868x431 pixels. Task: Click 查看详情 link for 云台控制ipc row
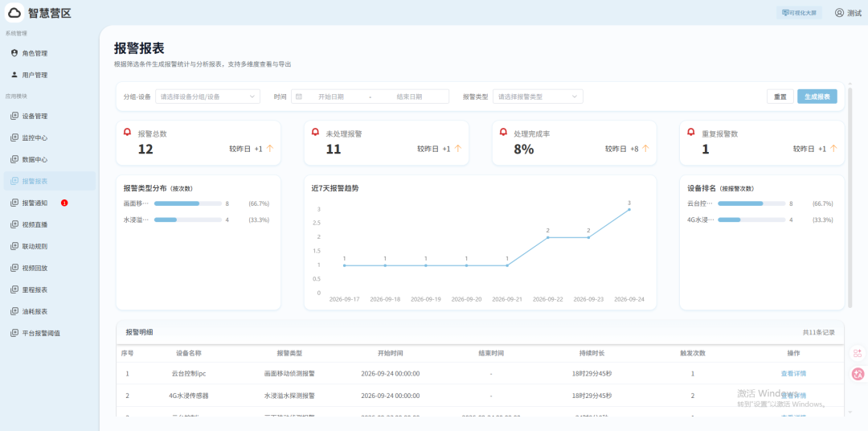click(793, 373)
